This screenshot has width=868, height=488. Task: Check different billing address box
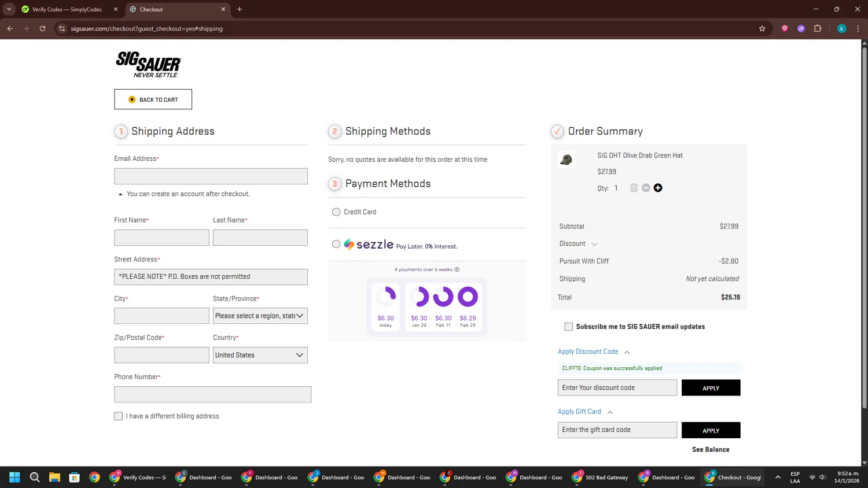119,416
